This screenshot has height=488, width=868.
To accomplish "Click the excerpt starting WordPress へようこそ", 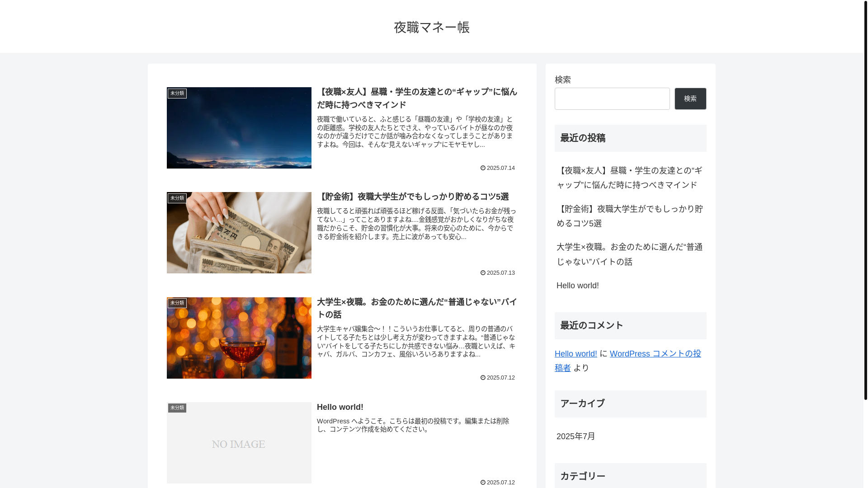I will [413, 425].
